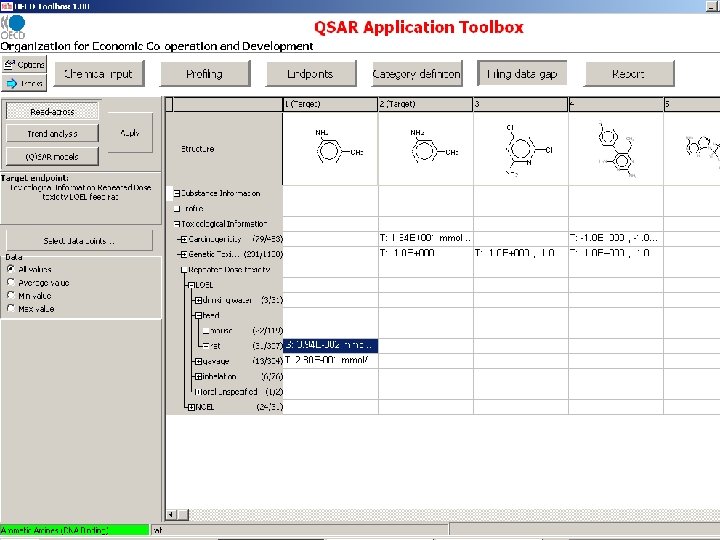This screenshot has width=720, height=540.
Task: Select the oral unspecified row
Action: (238, 392)
